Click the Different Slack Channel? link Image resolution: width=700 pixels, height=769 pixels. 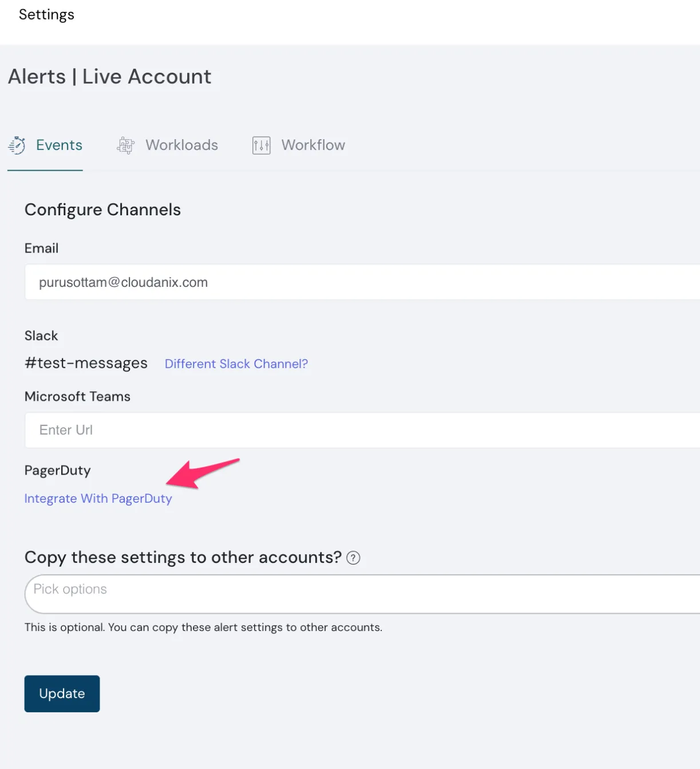tap(236, 364)
